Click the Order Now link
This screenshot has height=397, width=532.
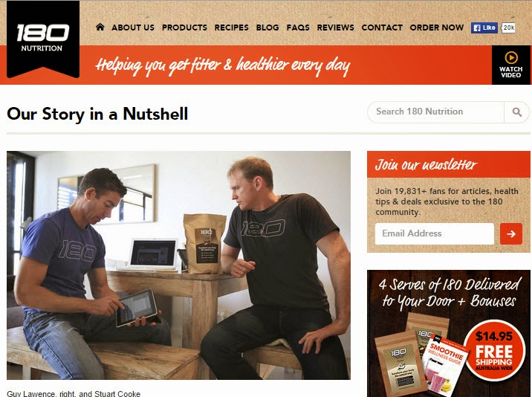pos(437,28)
